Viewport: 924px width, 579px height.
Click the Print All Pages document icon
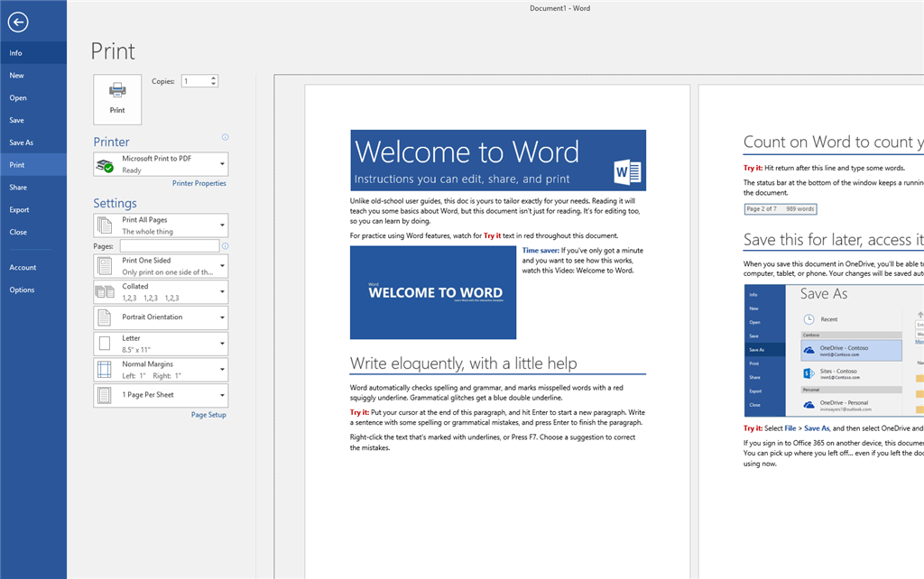[x=105, y=225]
